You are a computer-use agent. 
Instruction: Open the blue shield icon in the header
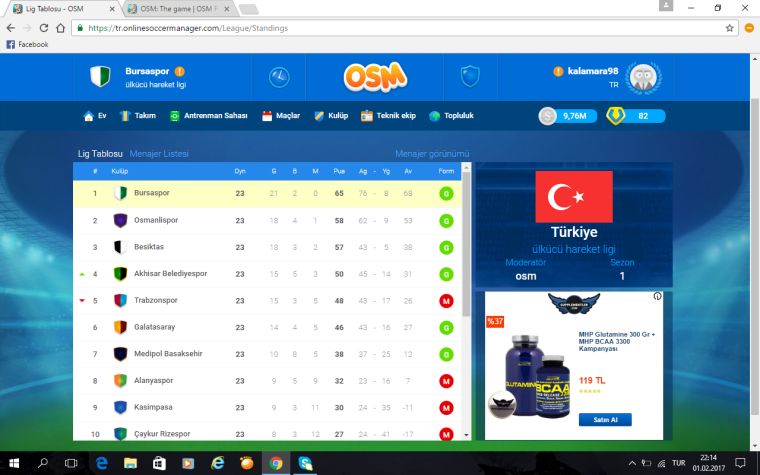pos(470,77)
